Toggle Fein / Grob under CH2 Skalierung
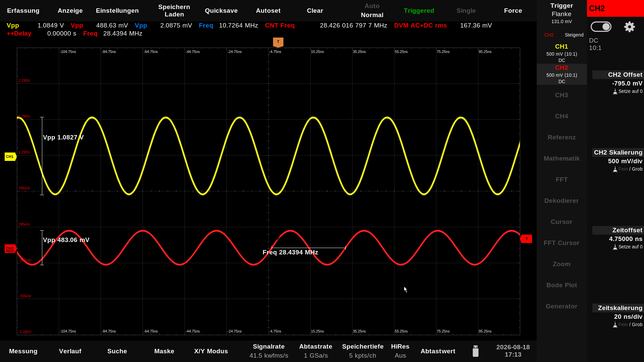644x362 pixels. 628,169
